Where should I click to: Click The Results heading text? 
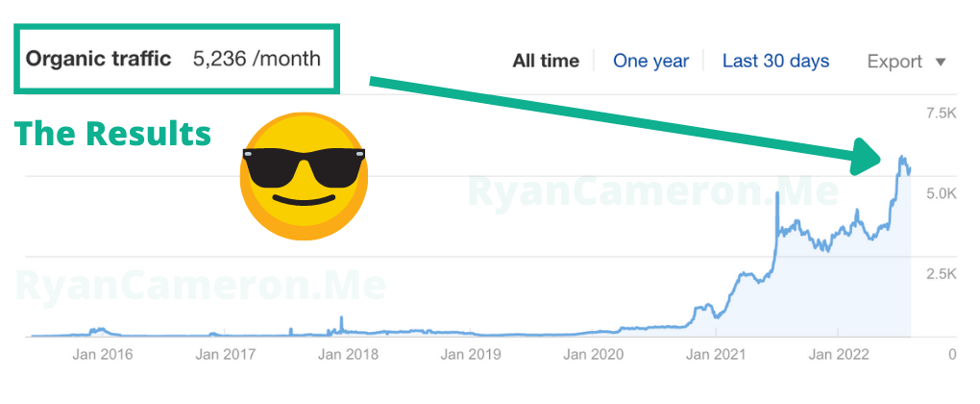tap(112, 134)
